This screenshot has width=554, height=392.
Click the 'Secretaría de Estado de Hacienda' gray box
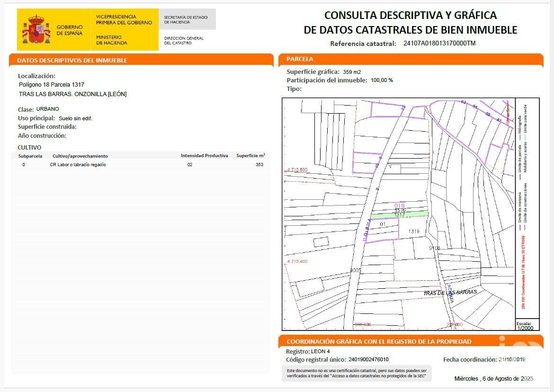[187, 19]
